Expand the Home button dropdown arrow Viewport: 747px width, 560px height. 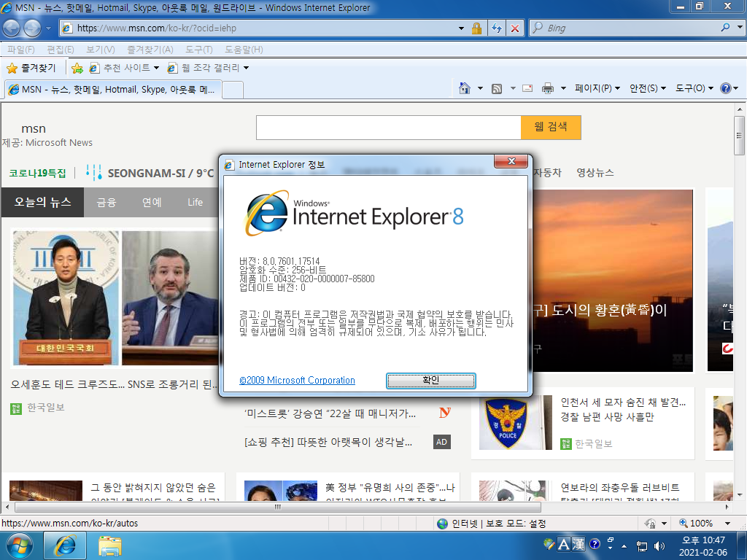[x=480, y=88]
